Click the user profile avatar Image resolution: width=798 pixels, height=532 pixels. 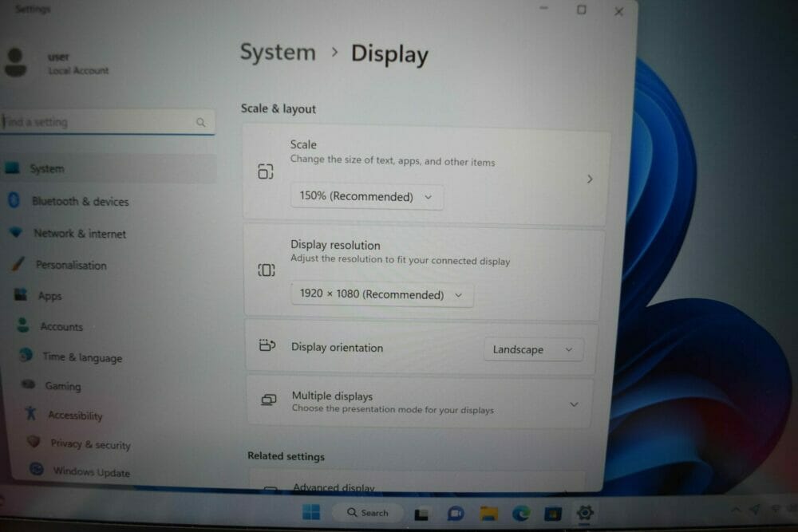pos(15,62)
